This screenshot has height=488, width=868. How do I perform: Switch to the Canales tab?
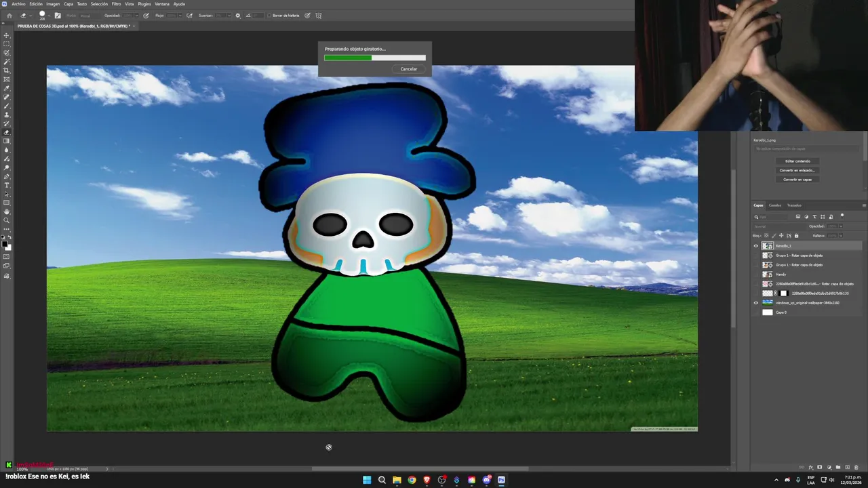point(775,205)
